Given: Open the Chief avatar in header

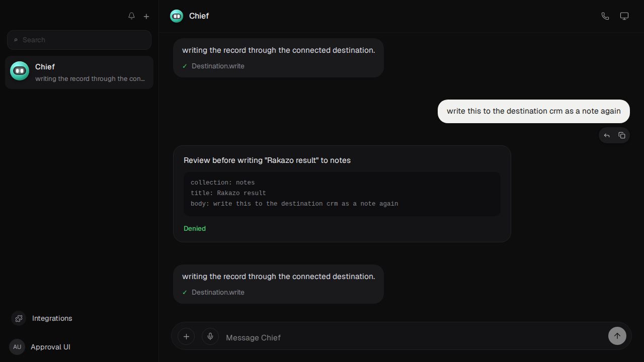Looking at the screenshot, I should pyautogui.click(x=177, y=16).
